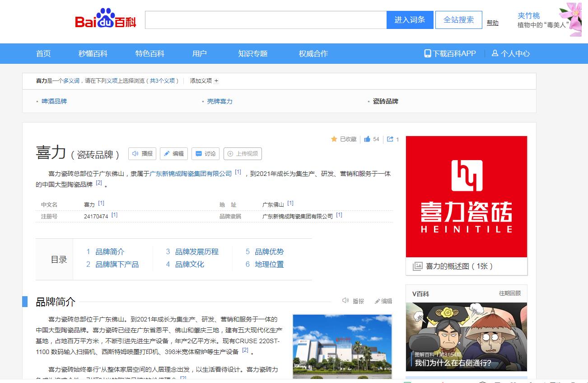Open the 讨论 discussion icon
Screen dimensions: 588x383
coord(199,154)
